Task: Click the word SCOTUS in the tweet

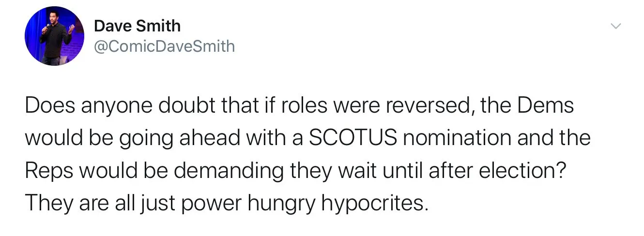Action: (x=353, y=138)
